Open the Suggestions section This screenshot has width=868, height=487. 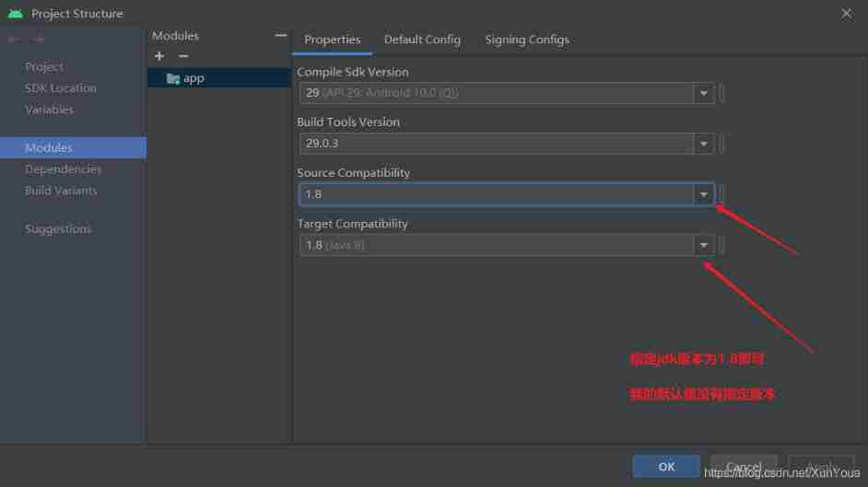point(58,229)
